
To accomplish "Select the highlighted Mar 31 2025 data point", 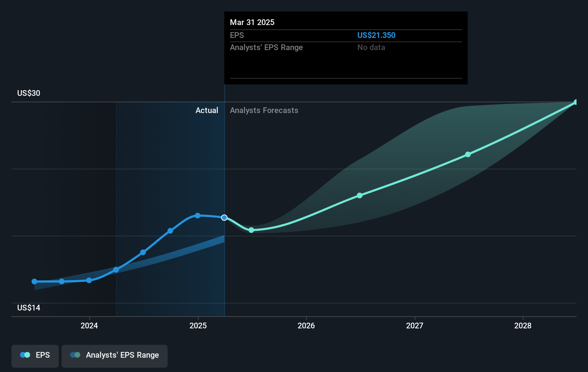I will point(224,217).
